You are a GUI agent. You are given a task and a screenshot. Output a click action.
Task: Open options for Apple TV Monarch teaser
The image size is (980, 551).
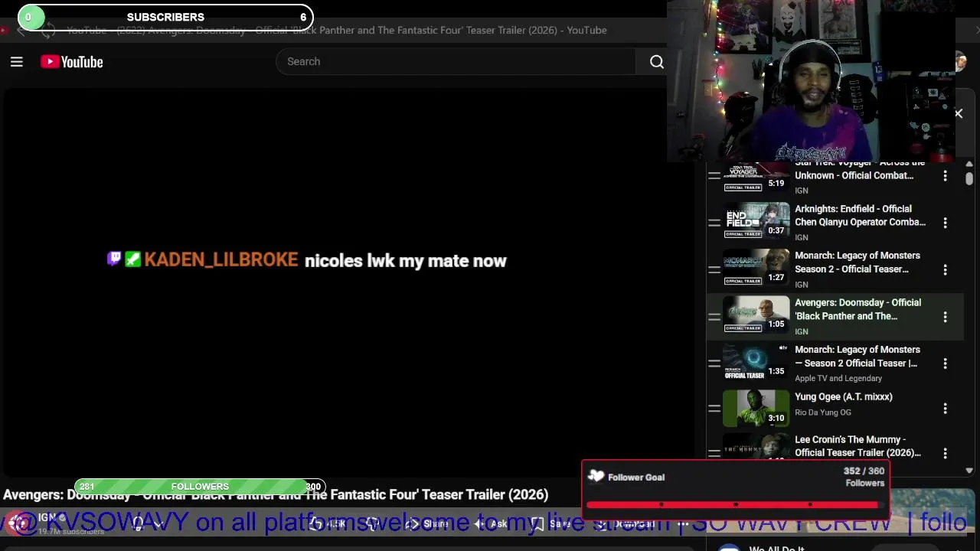click(x=945, y=364)
